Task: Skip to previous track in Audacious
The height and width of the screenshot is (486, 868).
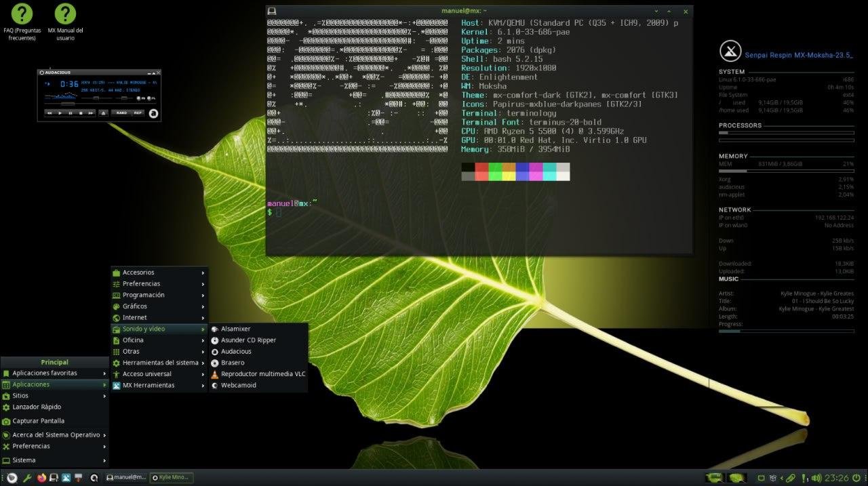Action: 50,113
